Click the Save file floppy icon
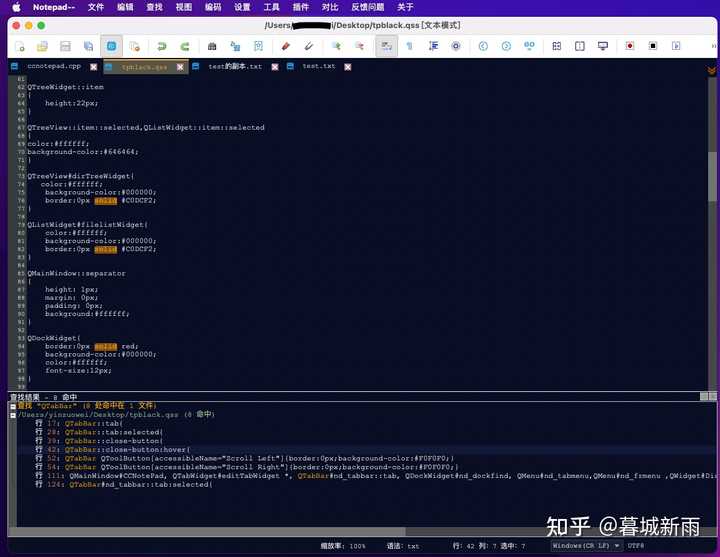Image resolution: width=720 pixels, height=557 pixels. tap(65, 46)
